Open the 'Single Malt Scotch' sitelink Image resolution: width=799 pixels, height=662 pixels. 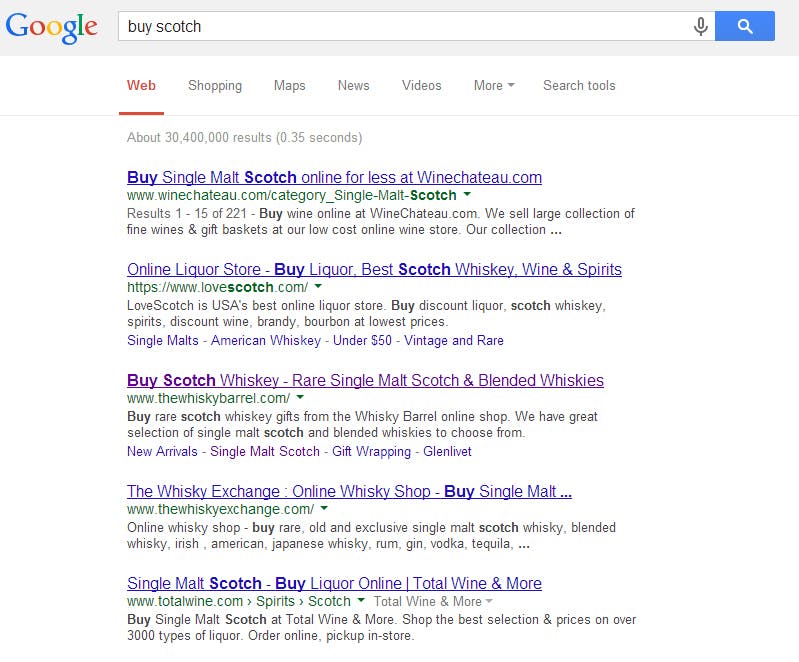pos(264,452)
